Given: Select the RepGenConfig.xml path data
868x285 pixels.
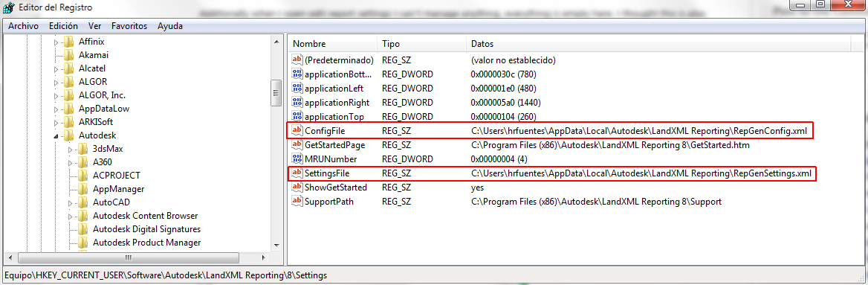Looking at the screenshot, I should pos(639,131).
